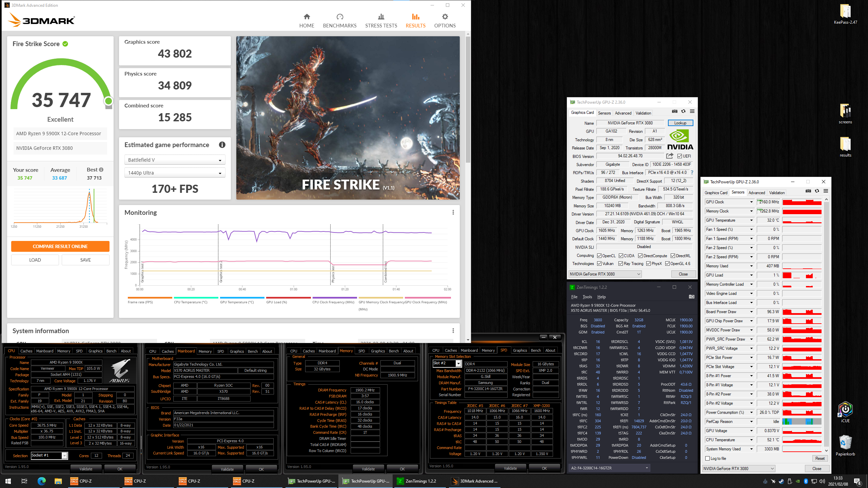
Task: Switch to the Advanced tab in GPU-Z Graphics Card window
Action: coord(623,113)
